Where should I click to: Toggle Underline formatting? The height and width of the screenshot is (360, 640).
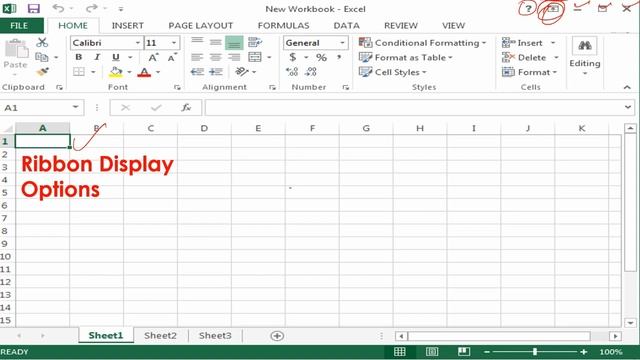116,57
